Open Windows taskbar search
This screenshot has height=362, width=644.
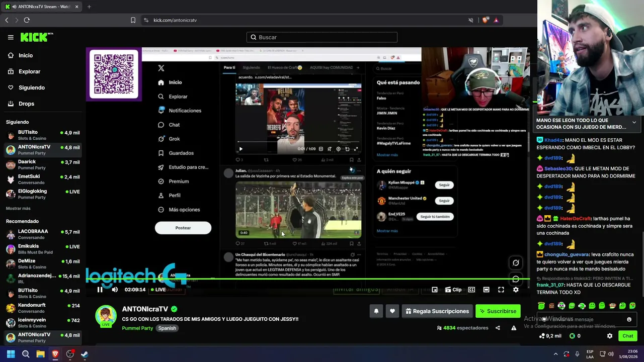[x=26, y=354]
